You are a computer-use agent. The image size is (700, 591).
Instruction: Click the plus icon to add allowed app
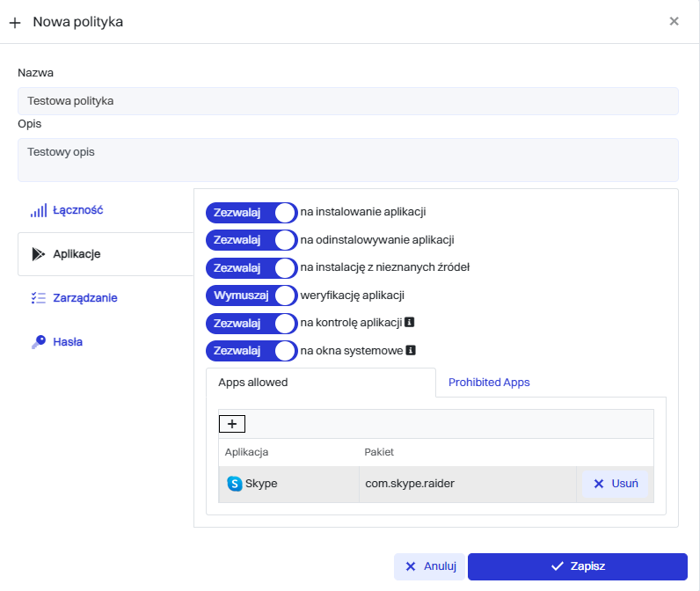232,424
